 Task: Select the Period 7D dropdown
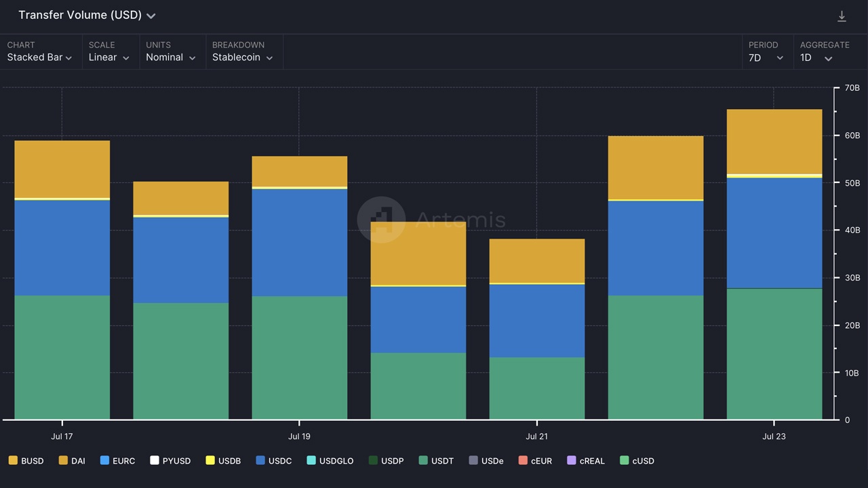(x=766, y=58)
